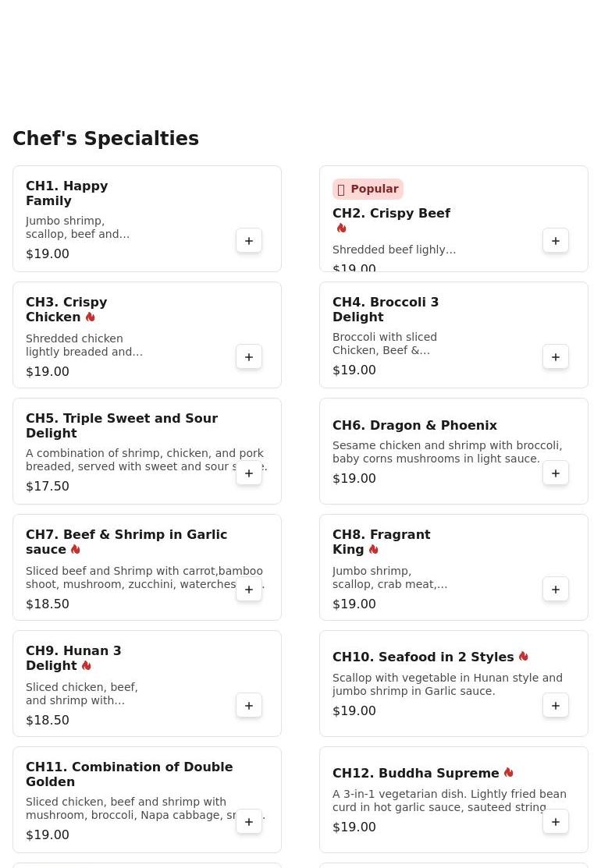Add CH10. Seafood in 2 Styles
The image size is (601, 868).
coord(556,706)
